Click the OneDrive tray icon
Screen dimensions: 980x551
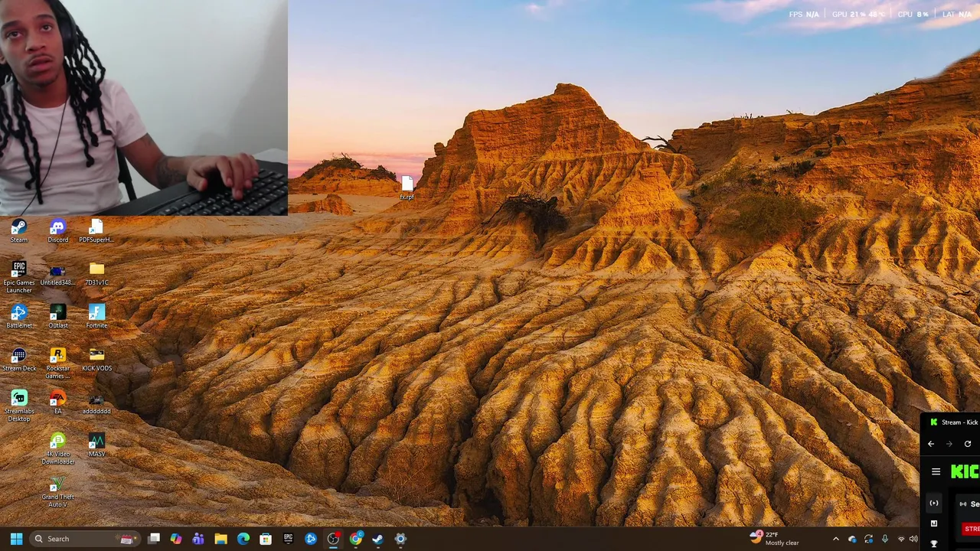click(852, 539)
